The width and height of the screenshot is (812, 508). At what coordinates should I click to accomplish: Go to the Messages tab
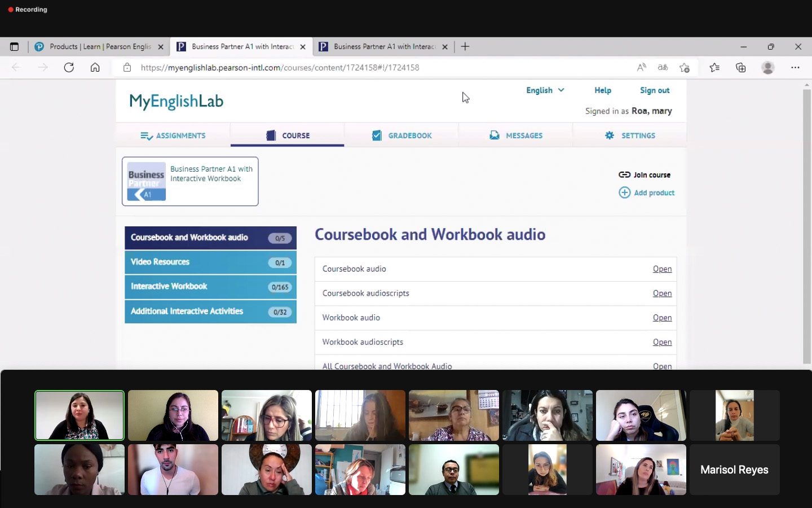pyautogui.click(x=516, y=135)
